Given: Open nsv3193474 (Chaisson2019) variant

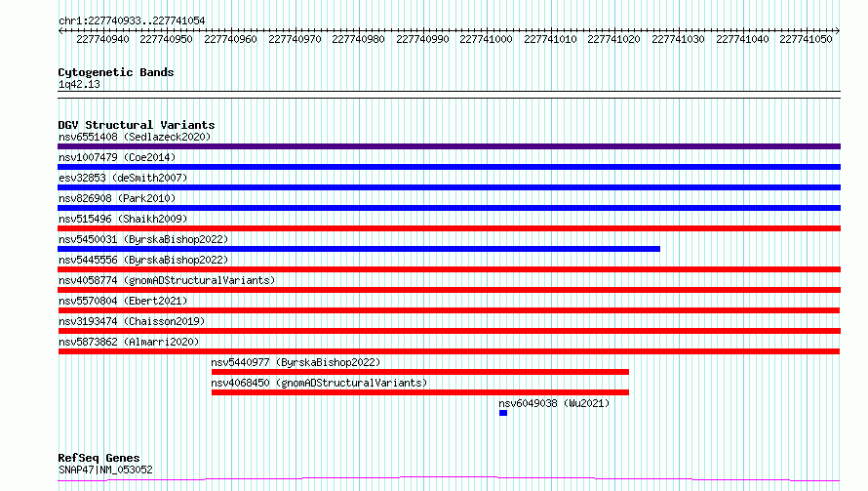Looking at the screenshot, I should [x=132, y=321].
